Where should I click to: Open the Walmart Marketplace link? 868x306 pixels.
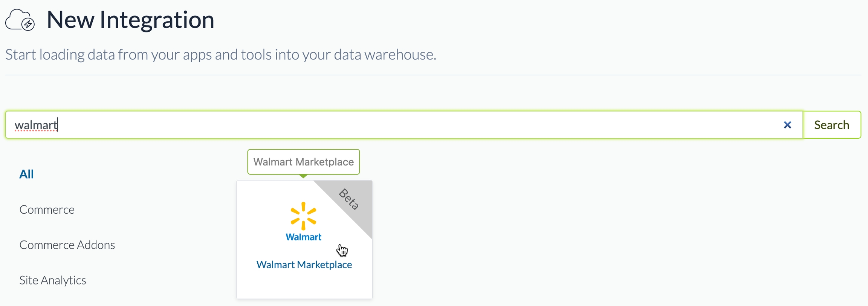pyautogui.click(x=304, y=265)
